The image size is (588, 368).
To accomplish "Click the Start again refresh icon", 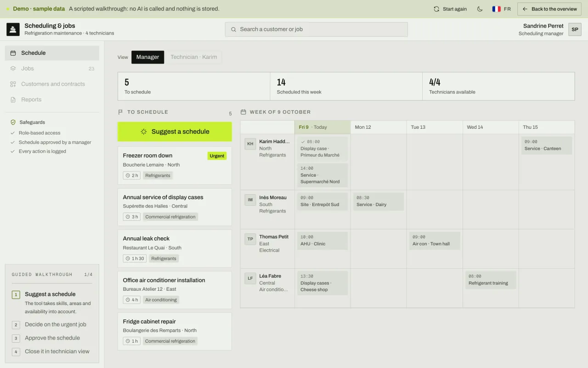I will [436, 9].
